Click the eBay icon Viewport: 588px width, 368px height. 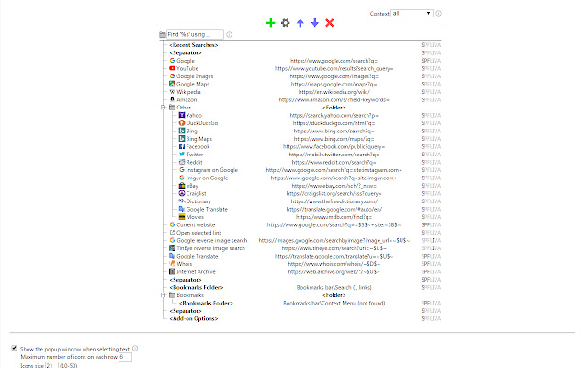point(182,186)
